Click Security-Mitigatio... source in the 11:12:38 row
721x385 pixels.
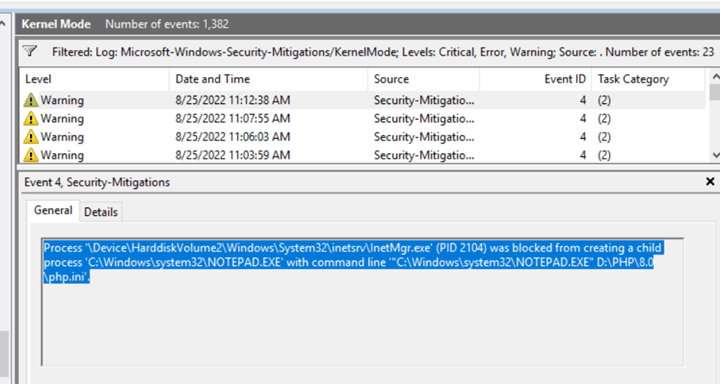pos(424,100)
